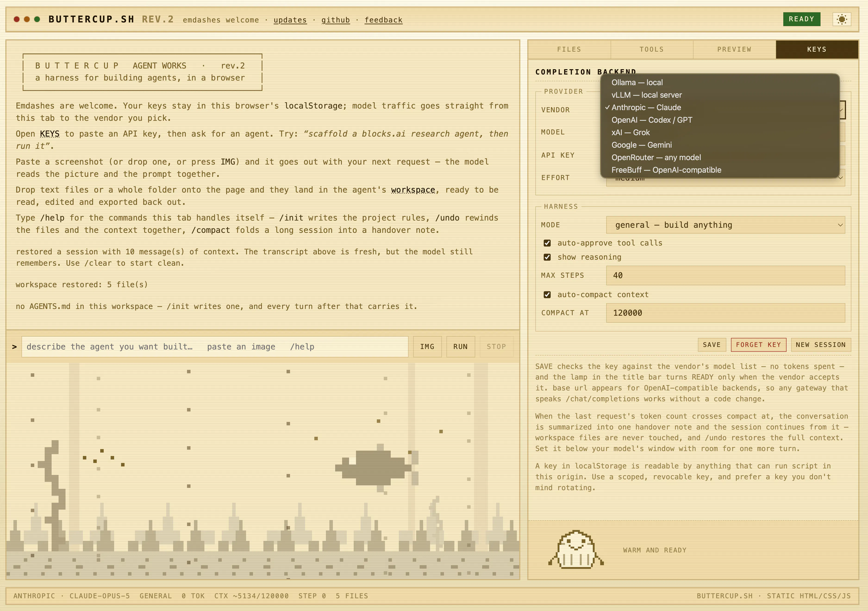
Task: Click the pixel fish in aquarium
Action: coord(377,468)
